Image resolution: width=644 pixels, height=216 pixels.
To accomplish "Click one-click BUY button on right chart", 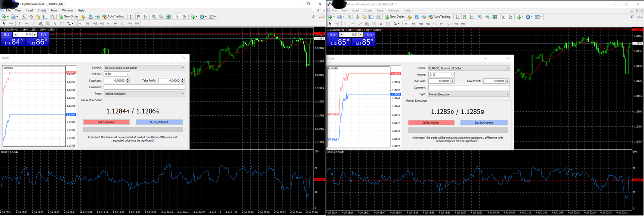I will point(369,35).
